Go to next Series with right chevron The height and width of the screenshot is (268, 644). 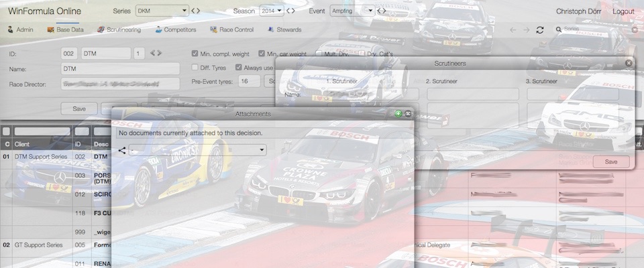coord(198,11)
